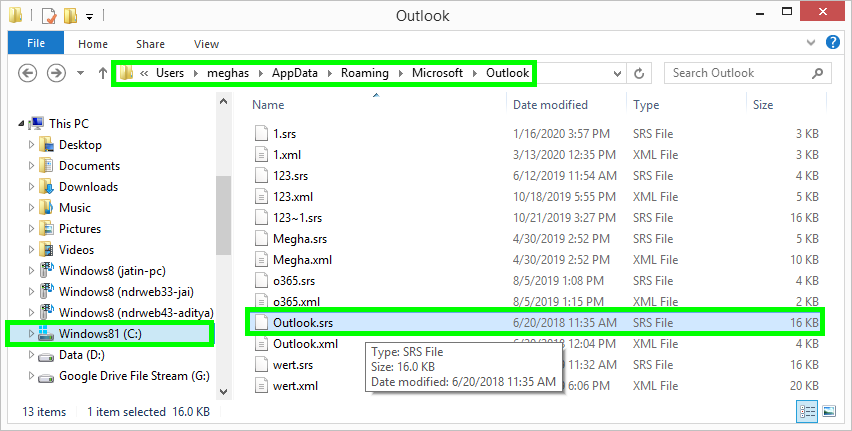The height and width of the screenshot is (431, 852).
Task: Click the Outlook.xml file icon
Action: click(x=262, y=344)
